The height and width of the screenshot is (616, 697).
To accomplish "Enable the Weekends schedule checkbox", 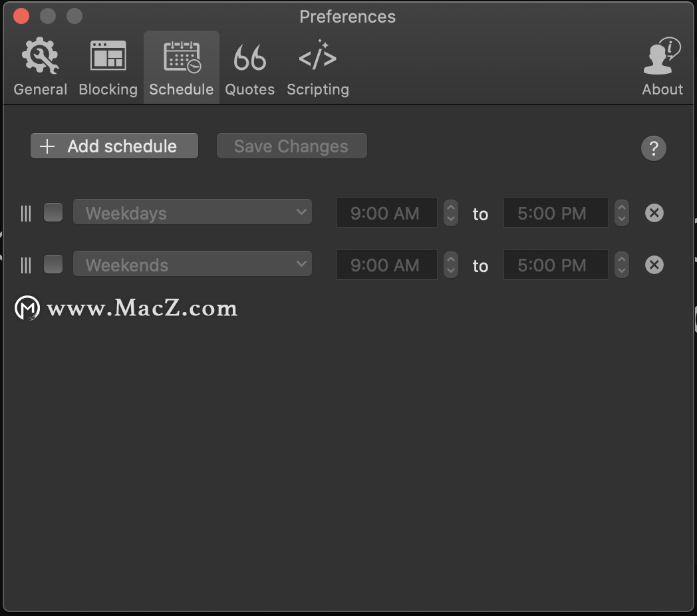I will 53,264.
